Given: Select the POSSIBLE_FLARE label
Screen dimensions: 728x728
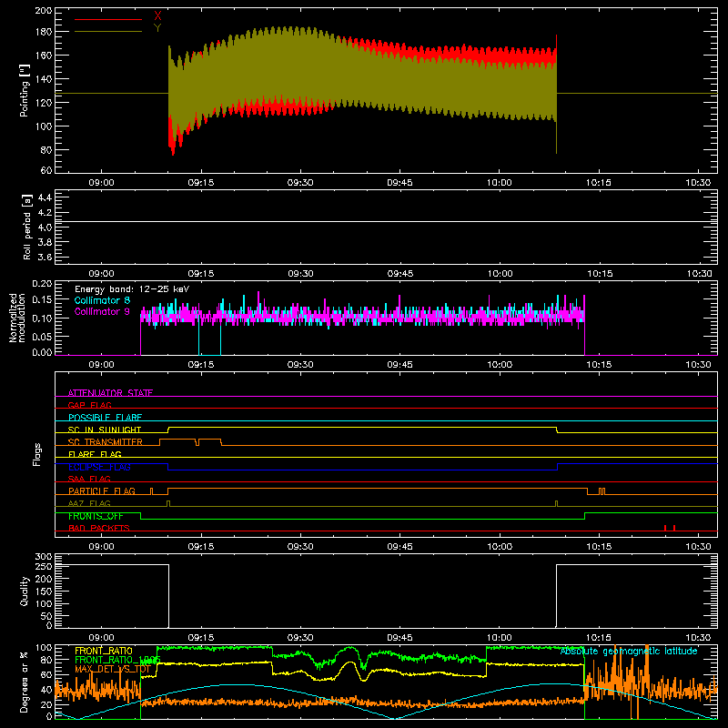Looking at the screenshot, I should tap(105, 418).
